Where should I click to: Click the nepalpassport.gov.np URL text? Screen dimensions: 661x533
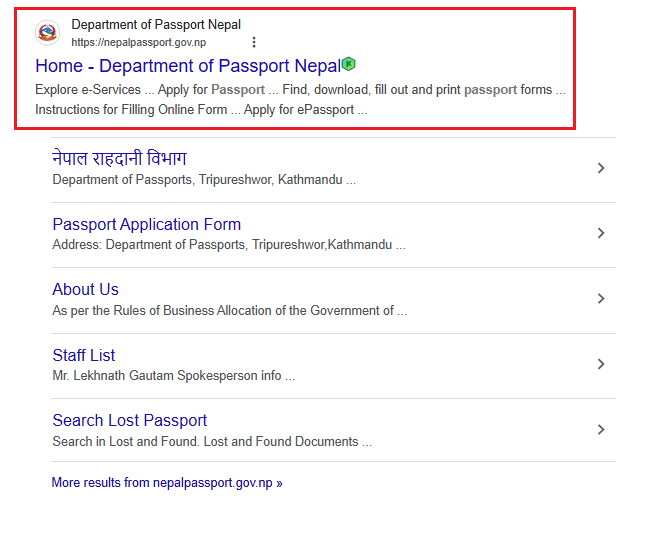(139, 43)
